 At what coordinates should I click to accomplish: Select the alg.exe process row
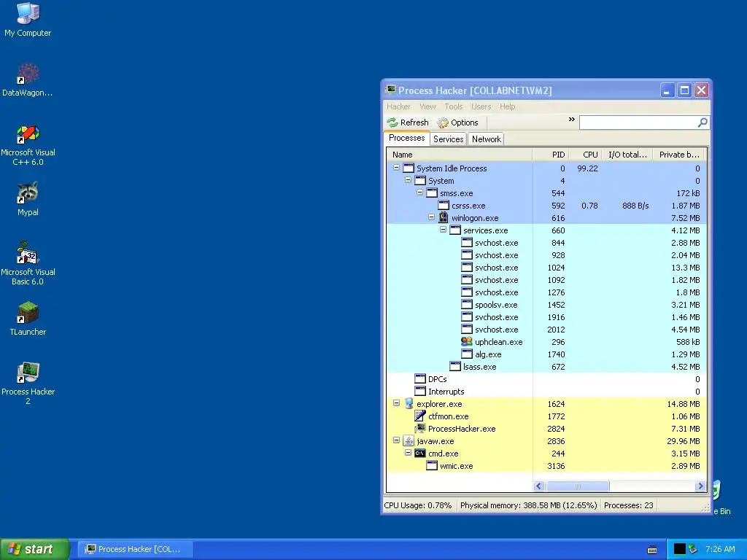click(x=546, y=354)
